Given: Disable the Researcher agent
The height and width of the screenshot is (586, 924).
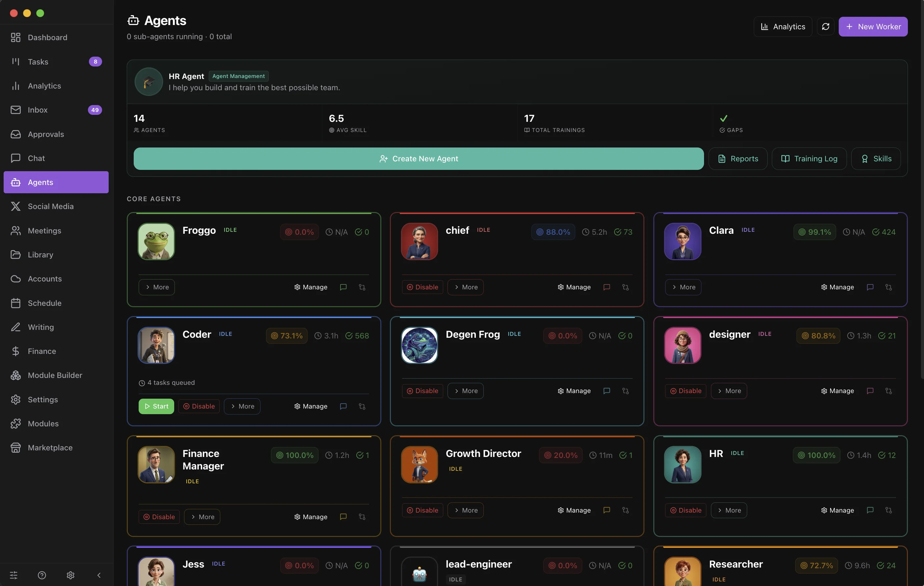Looking at the screenshot, I should 686,584.
